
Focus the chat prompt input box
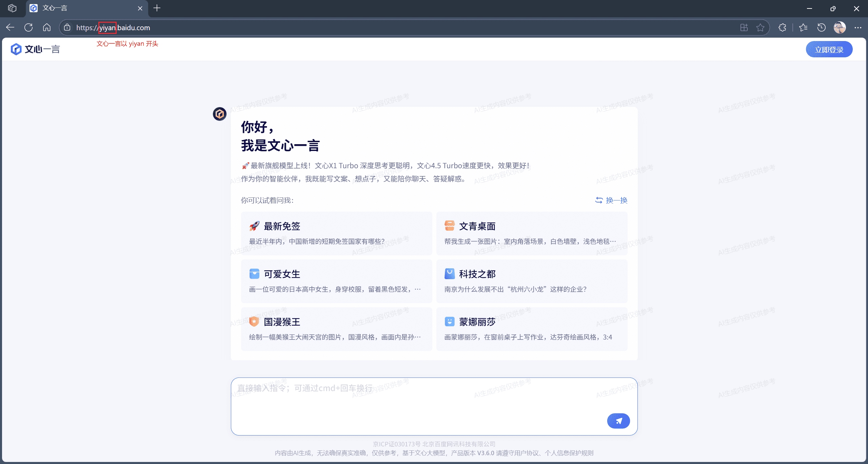pos(434,406)
